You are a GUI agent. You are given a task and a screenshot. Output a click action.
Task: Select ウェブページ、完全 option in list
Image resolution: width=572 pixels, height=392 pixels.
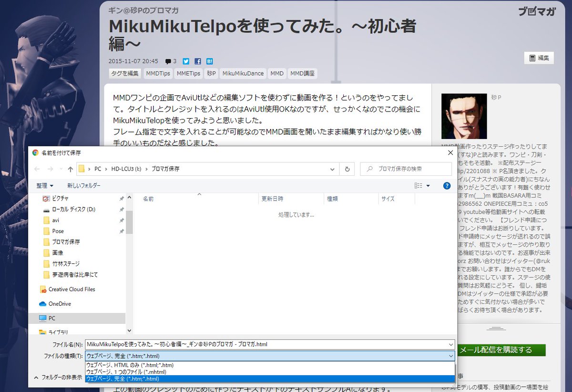pyautogui.click(x=270, y=379)
